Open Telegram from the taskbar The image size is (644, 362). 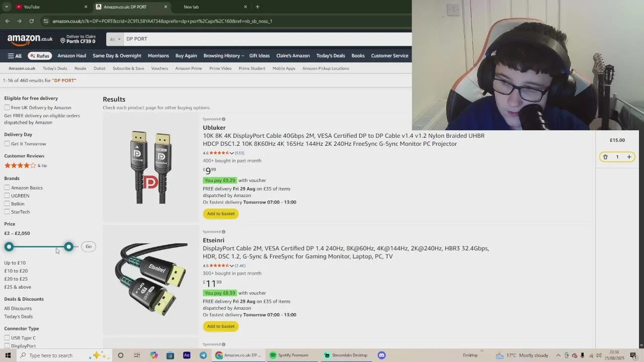203,355
